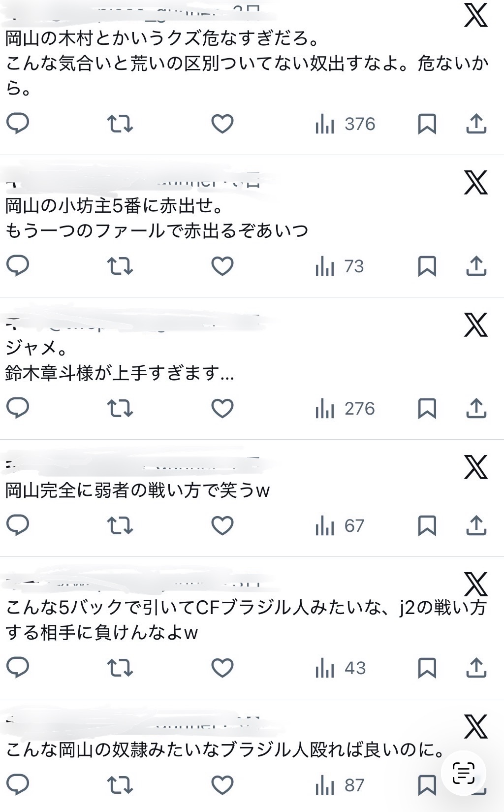Share the tweet with 43 views
504x812 pixels.
(x=476, y=668)
